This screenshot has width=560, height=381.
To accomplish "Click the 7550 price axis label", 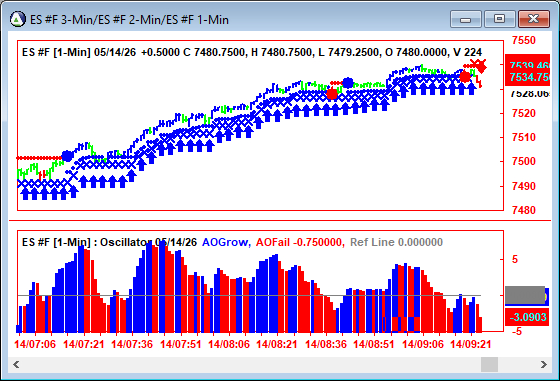I will 524,40.
